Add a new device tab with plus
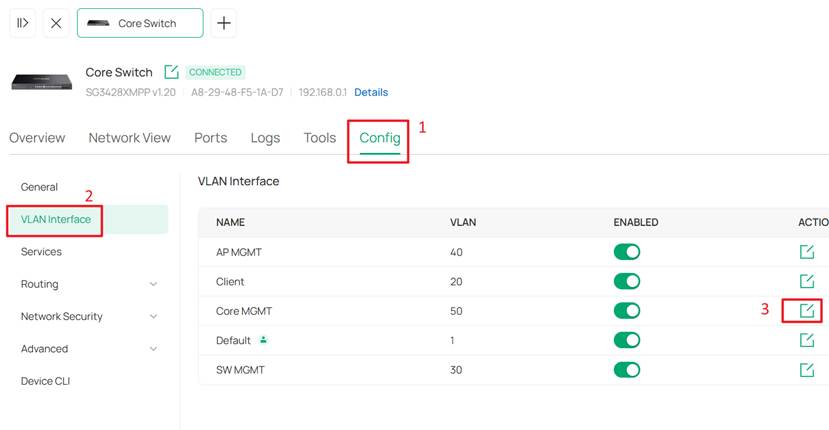 tap(224, 23)
